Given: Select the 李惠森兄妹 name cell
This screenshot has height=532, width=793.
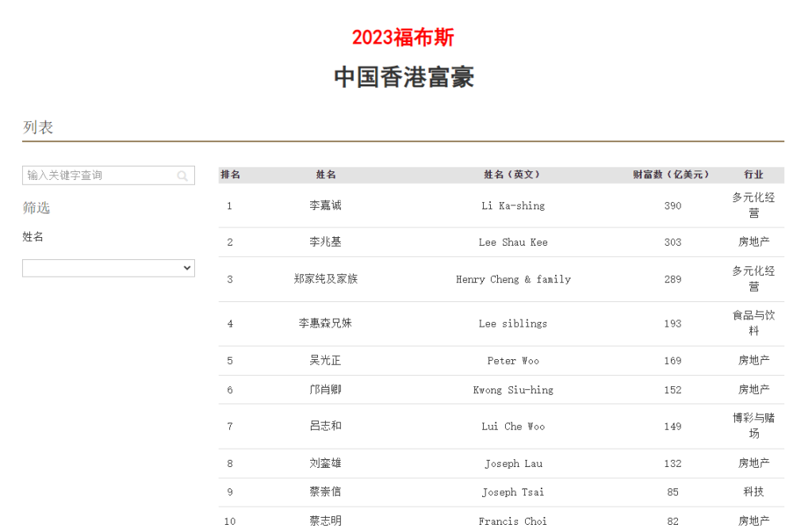Looking at the screenshot, I should [x=326, y=323].
